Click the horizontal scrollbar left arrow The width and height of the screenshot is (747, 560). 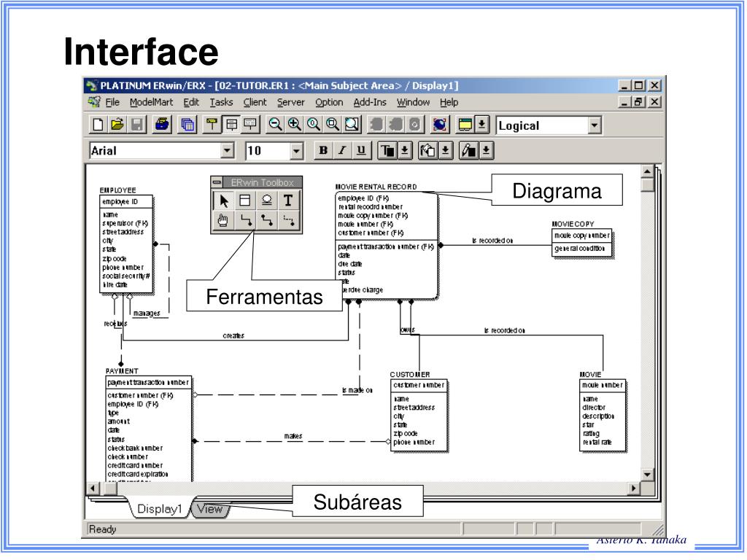pyautogui.click(x=93, y=488)
